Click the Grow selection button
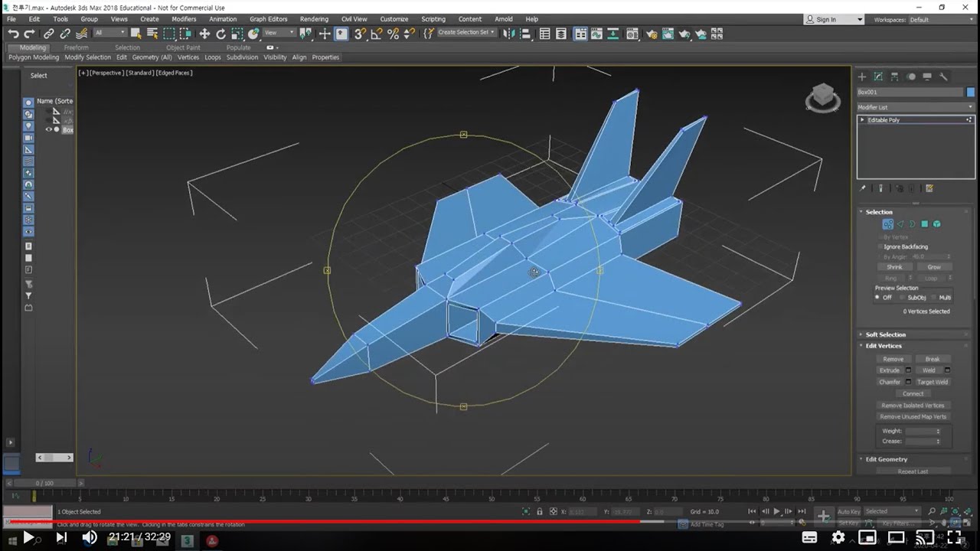 pyautogui.click(x=934, y=267)
